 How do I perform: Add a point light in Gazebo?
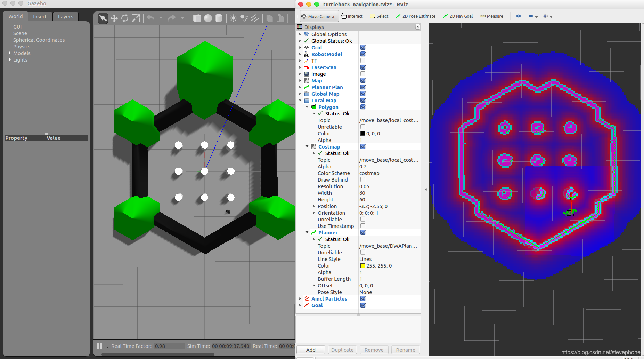coord(233,18)
